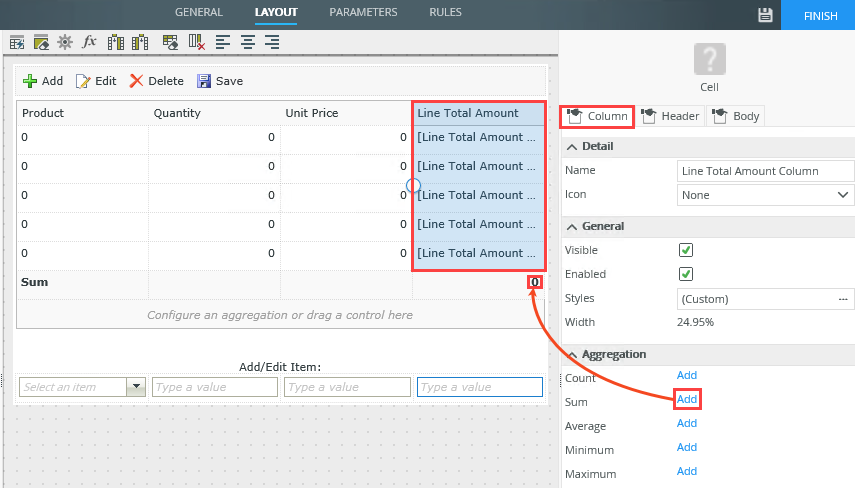Image resolution: width=855 pixels, height=488 pixels.
Task: Open the 'Select an item' dropdown arrow
Action: [x=137, y=387]
